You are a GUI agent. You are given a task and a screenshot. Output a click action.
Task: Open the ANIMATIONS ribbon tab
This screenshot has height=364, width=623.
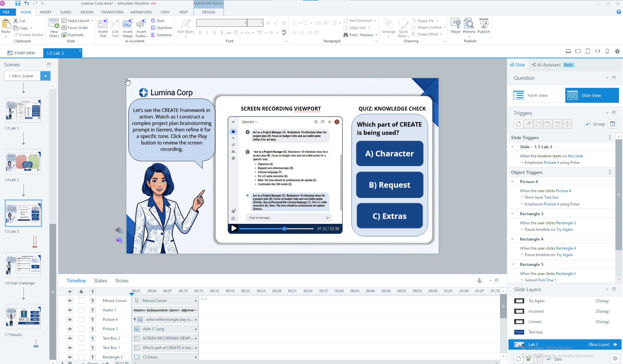(x=141, y=12)
